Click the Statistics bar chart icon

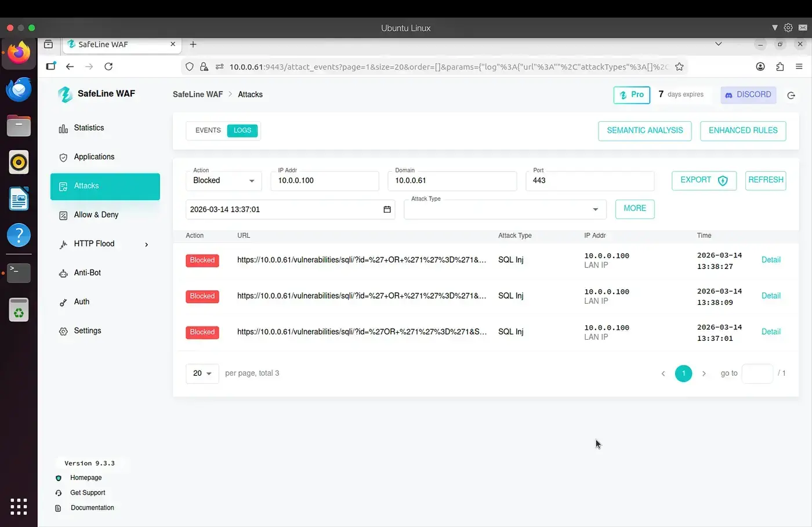click(63, 129)
